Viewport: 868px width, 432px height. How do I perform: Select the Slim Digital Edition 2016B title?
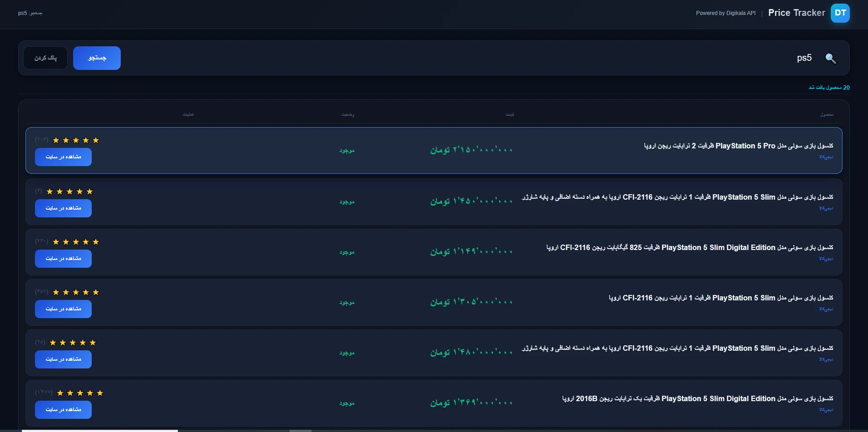point(698,398)
